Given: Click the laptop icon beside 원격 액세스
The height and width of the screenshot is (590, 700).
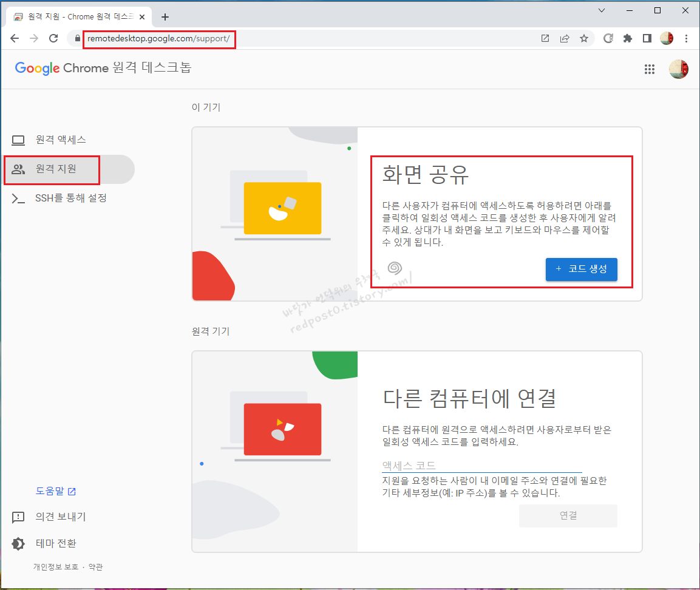Looking at the screenshot, I should pos(18,140).
